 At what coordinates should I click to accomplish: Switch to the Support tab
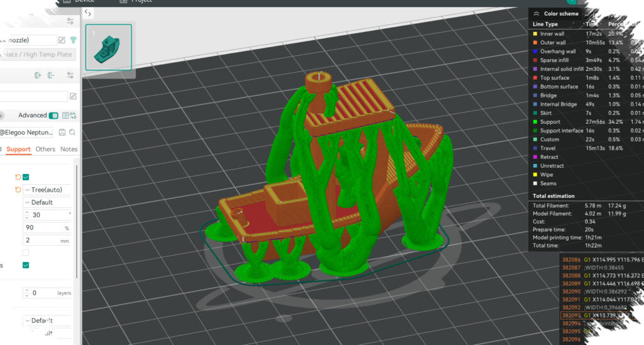(18, 149)
